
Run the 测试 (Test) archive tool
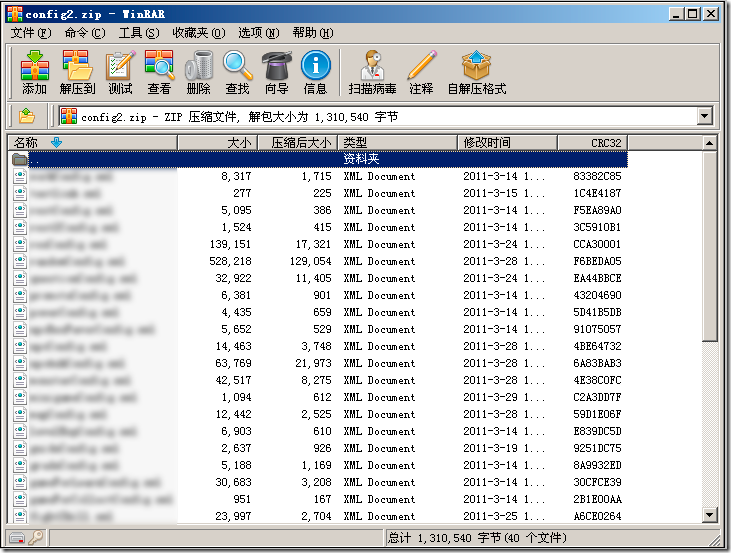120,72
